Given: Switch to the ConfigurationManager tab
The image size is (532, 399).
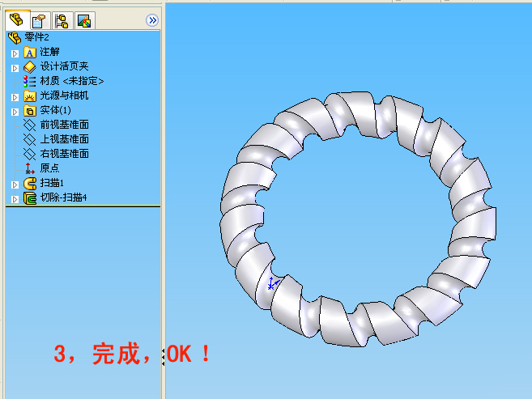Looking at the screenshot, I should 62,21.
